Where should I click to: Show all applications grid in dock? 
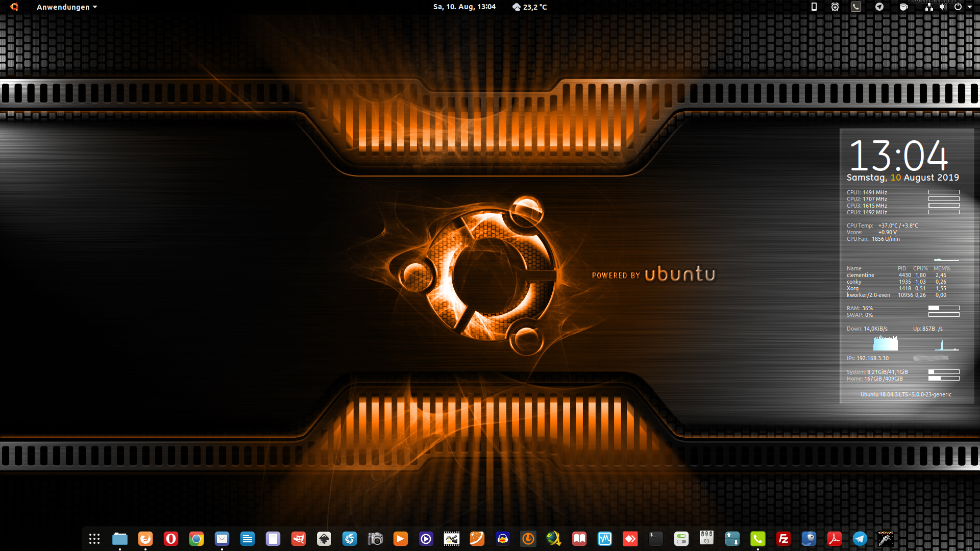94,539
